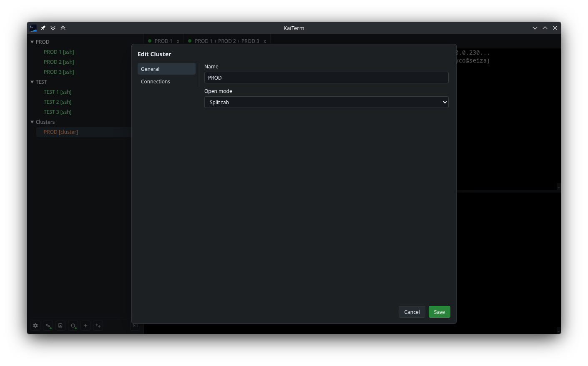The image size is (588, 366).
Task: Close the PROD 1 tab with x
Action: [178, 41]
